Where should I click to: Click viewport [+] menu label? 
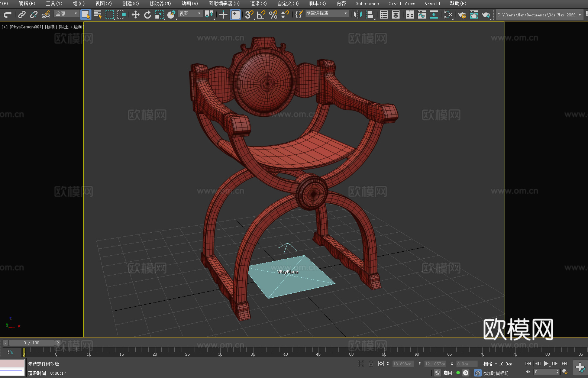[x=4, y=27]
